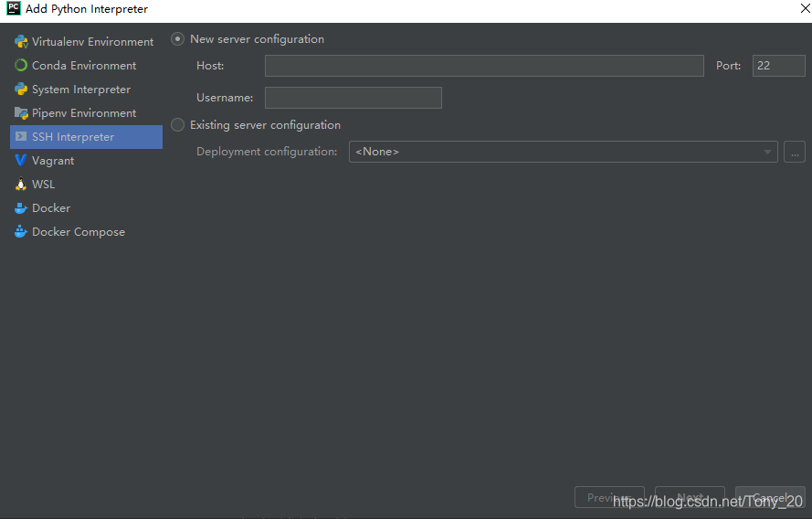Viewport: 812px width, 519px height.
Task: Click the Next button
Action: (x=690, y=497)
